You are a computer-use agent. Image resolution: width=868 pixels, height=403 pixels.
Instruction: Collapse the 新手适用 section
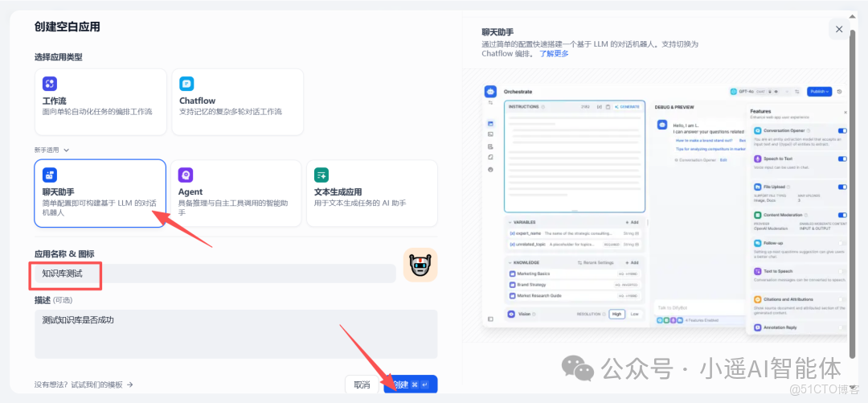tap(51, 150)
